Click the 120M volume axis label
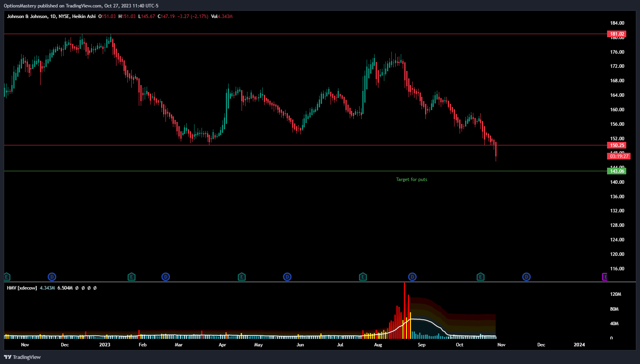The image size is (640, 364). point(615,294)
